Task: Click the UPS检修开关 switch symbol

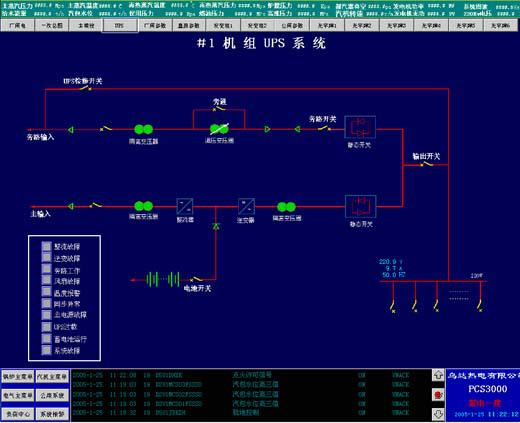Action: tap(86, 88)
